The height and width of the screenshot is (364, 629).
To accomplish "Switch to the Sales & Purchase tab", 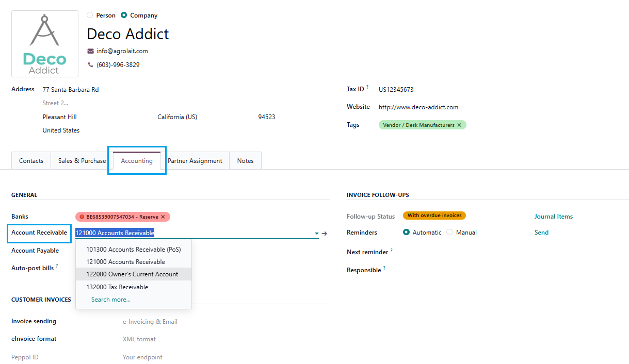I will click(x=82, y=161).
